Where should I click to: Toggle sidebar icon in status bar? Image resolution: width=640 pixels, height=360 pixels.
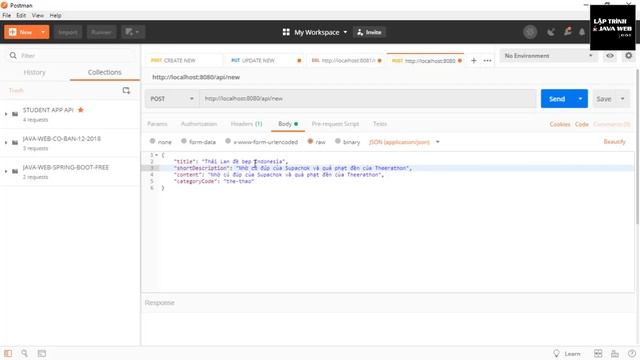(8, 353)
